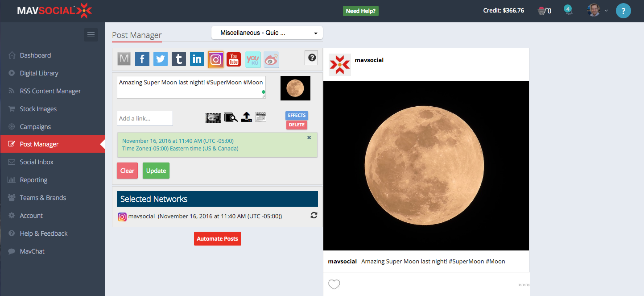Open RSS Content Manager
The width and height of the screenshot is (644, 296).
[50, 91]
